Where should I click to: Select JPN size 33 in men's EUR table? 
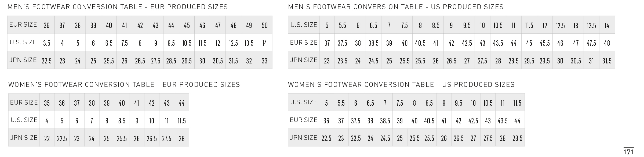coord(265,61)
